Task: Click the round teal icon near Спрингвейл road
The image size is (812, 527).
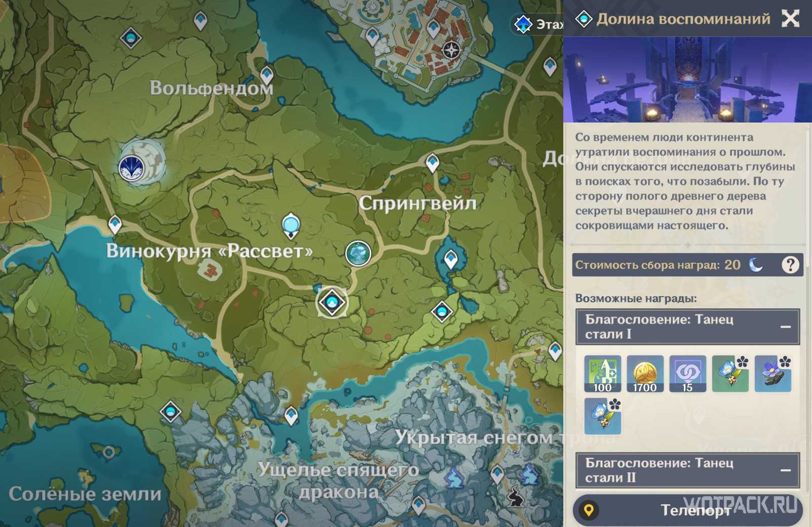Action: [358, 253]
